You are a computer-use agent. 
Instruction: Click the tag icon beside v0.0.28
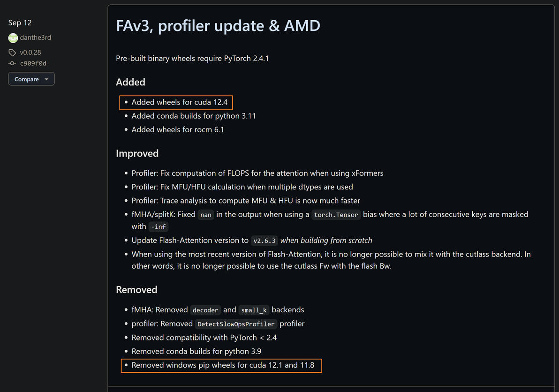tap(12, 53)
